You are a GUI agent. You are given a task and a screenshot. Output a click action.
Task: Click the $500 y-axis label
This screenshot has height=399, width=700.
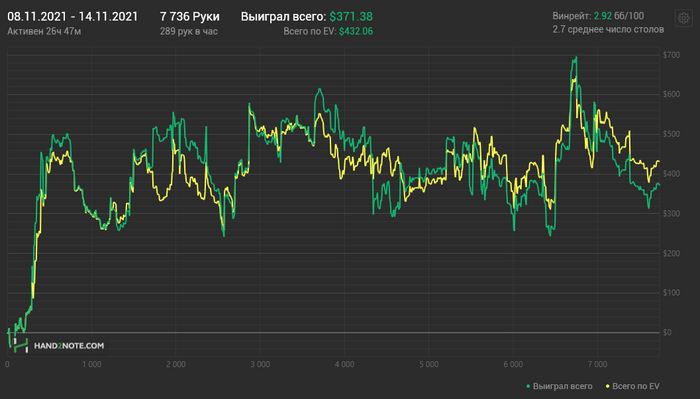pos(671,134)
